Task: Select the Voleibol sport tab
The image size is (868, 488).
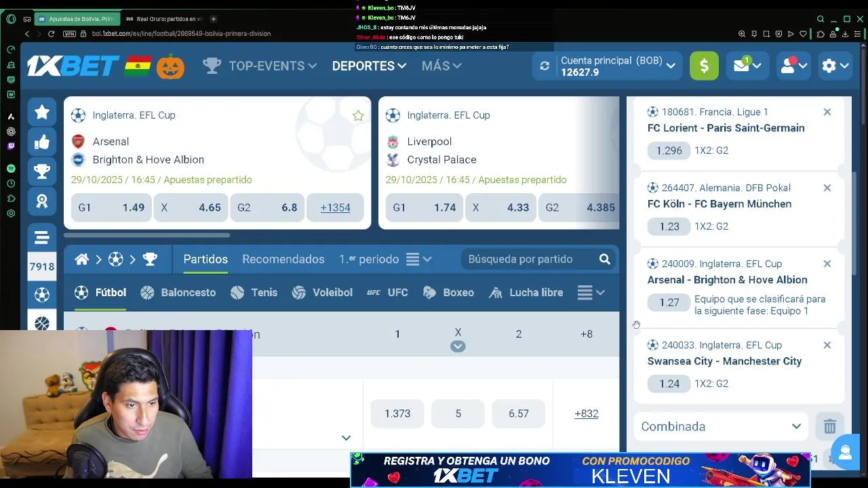Action: 322,292
